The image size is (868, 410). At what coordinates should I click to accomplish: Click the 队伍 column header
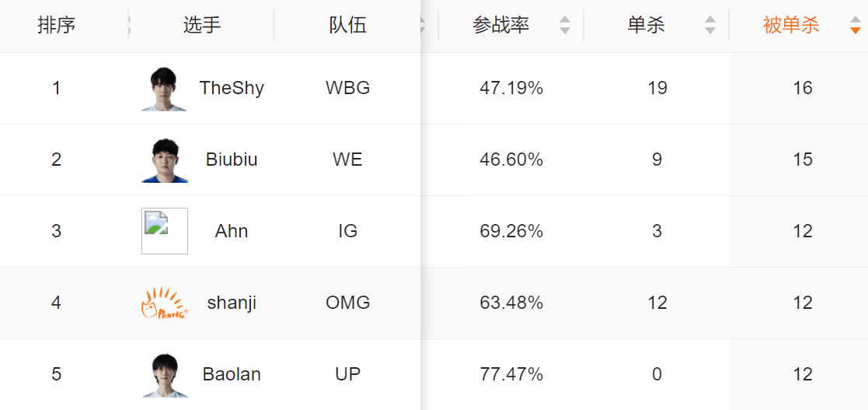[347, 26]
